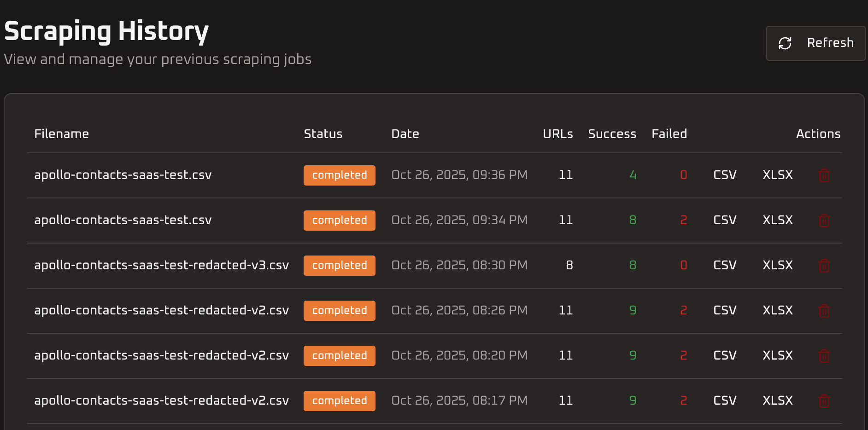The width and height of the screenshot is (868, 430).
Task: Delete the 08:17 PM redacted-v2 job
Action: [824, 401]
